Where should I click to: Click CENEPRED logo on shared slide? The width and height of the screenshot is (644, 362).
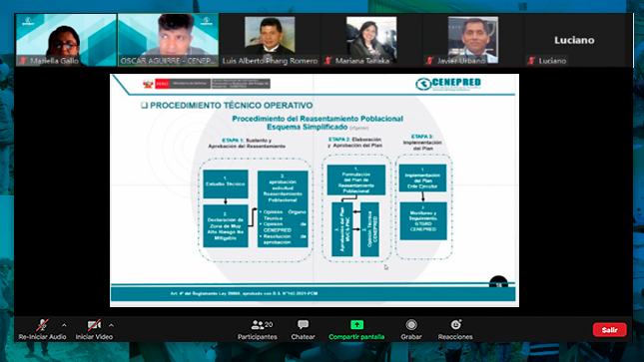[448, 84]
